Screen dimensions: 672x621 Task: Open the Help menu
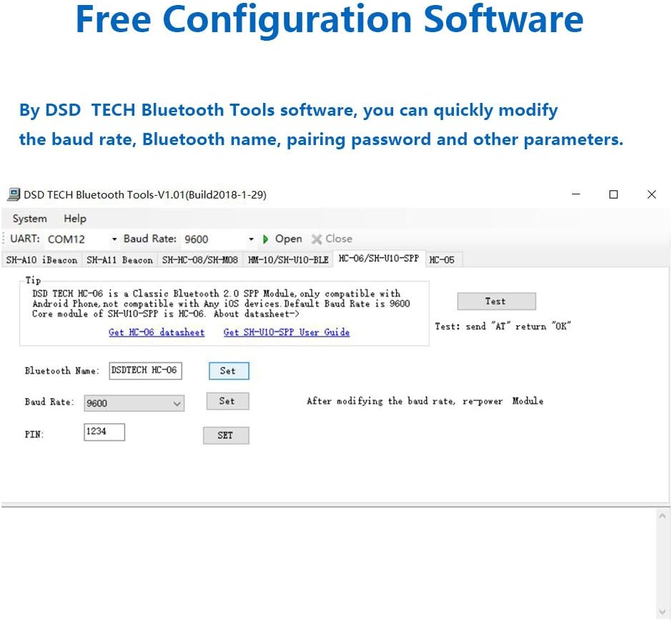74,219
